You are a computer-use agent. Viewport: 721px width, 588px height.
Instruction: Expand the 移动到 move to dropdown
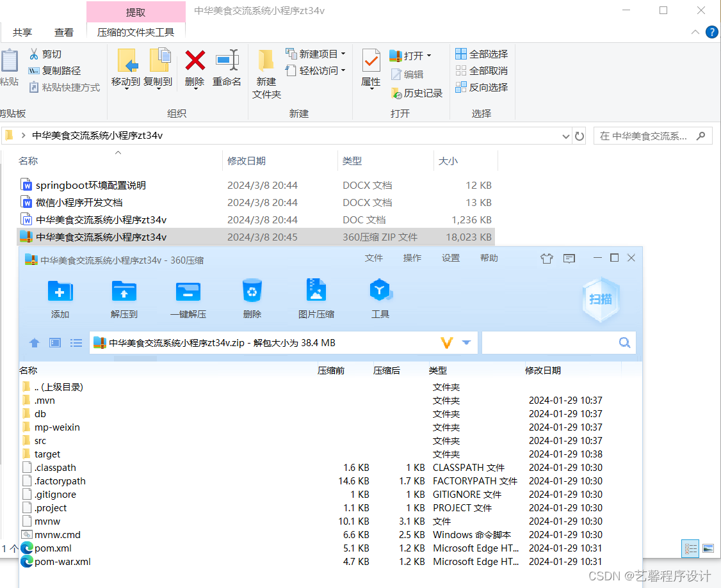(126, 89)
